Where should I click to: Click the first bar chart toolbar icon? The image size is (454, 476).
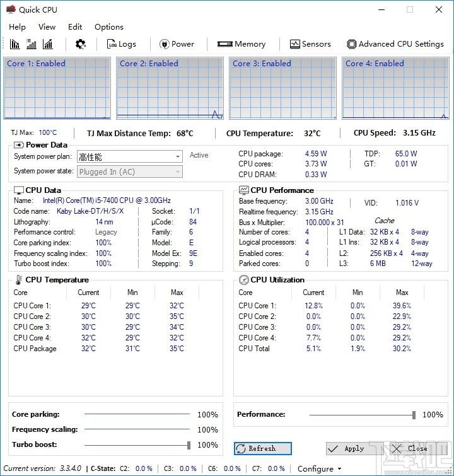pyautogui.click(x=15, y=44)
